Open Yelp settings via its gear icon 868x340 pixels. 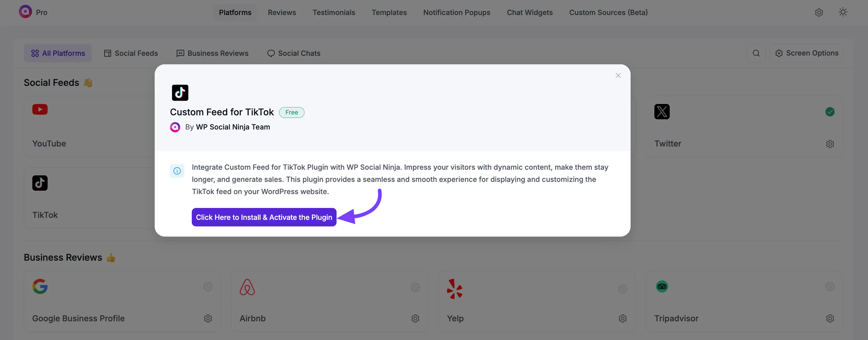pos(622,318)
